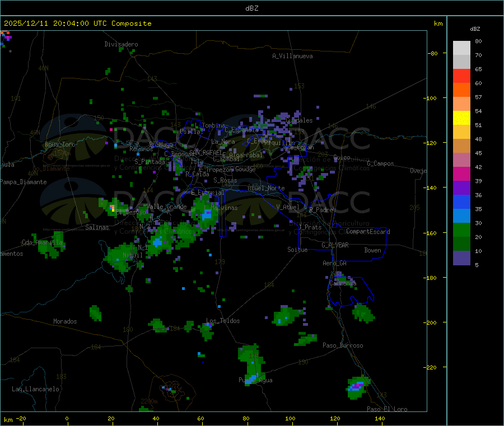The height and width of the screenshot is (426, 504).
Task: Click the 'Cda_Amarilla' label
Action: 43,242
